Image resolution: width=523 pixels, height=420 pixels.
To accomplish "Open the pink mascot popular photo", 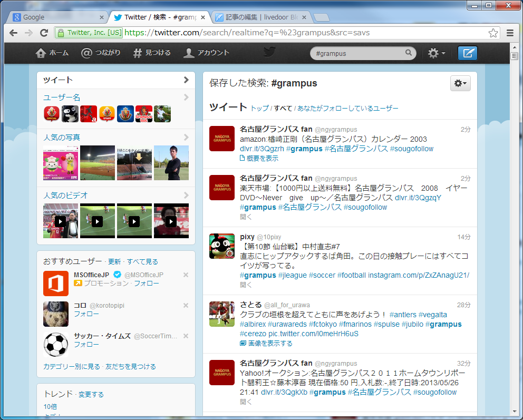I will click(61, 163).
